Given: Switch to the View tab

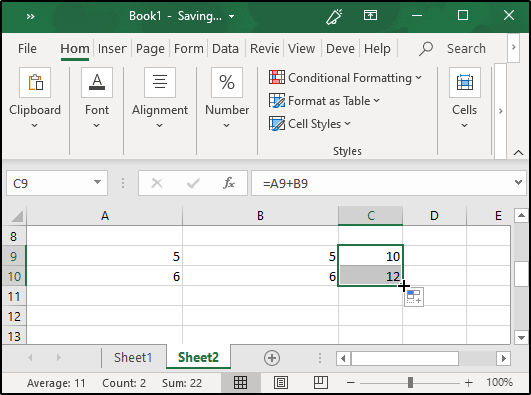Looking at the screenshot, I should [x=301, y=48].
